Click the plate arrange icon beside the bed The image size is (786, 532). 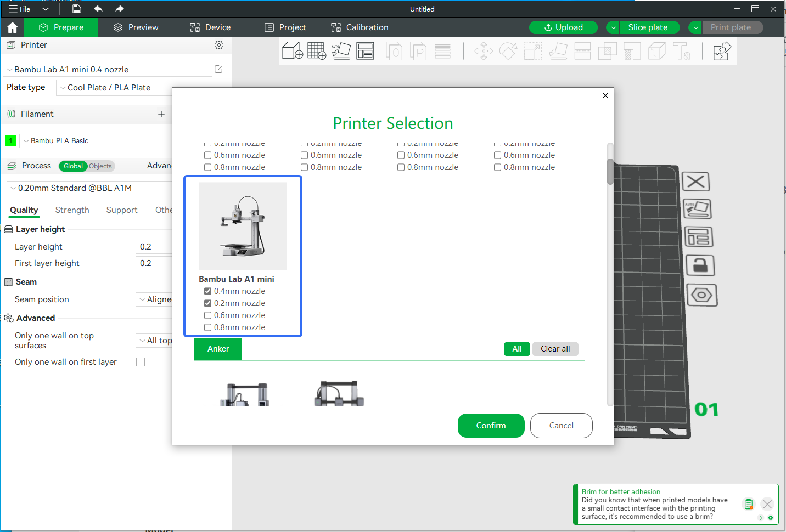coord(699,237)
